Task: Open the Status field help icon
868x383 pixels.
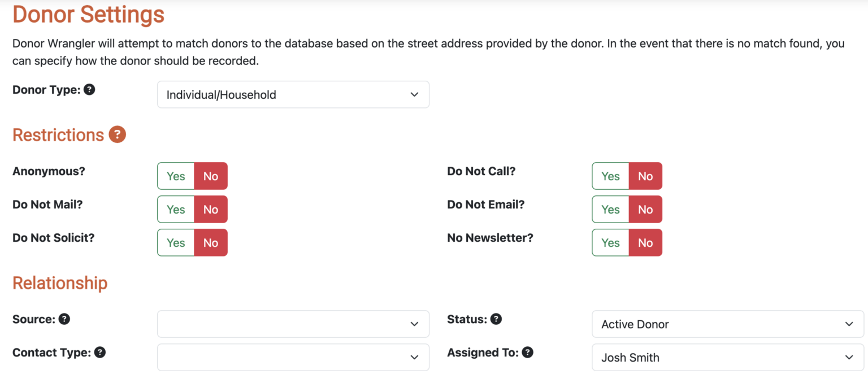Action: 496,319
